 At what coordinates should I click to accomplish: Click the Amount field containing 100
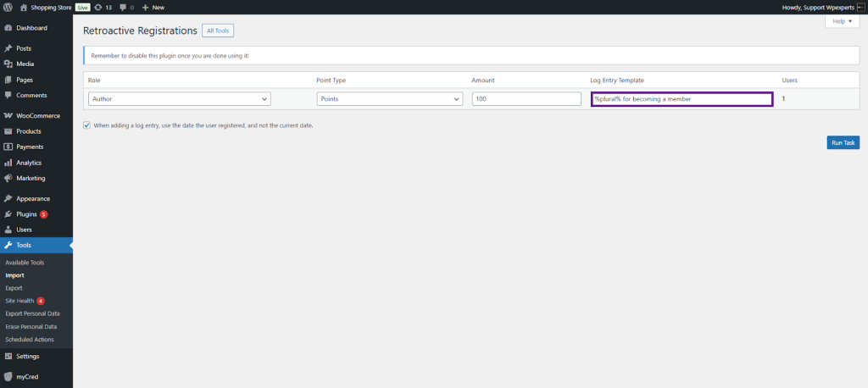[526, 99]
